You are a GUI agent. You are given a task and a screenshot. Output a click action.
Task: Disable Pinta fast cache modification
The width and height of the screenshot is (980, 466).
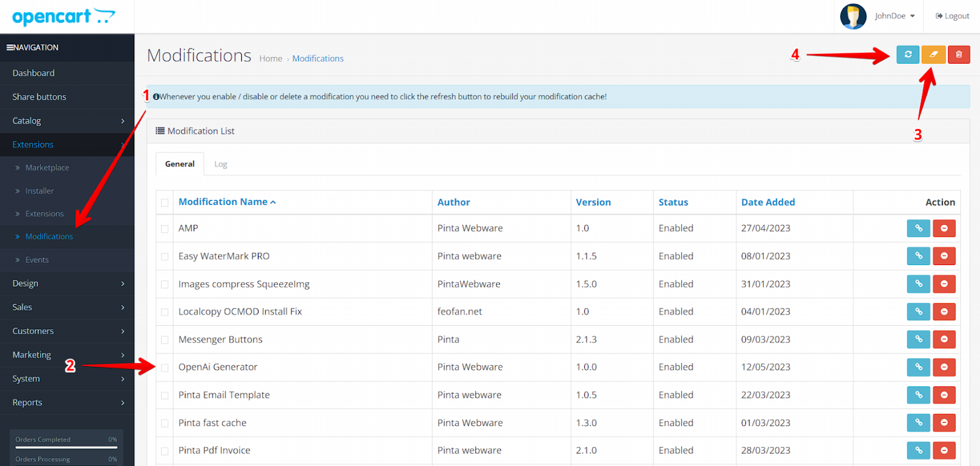click(x=944, y=423)
